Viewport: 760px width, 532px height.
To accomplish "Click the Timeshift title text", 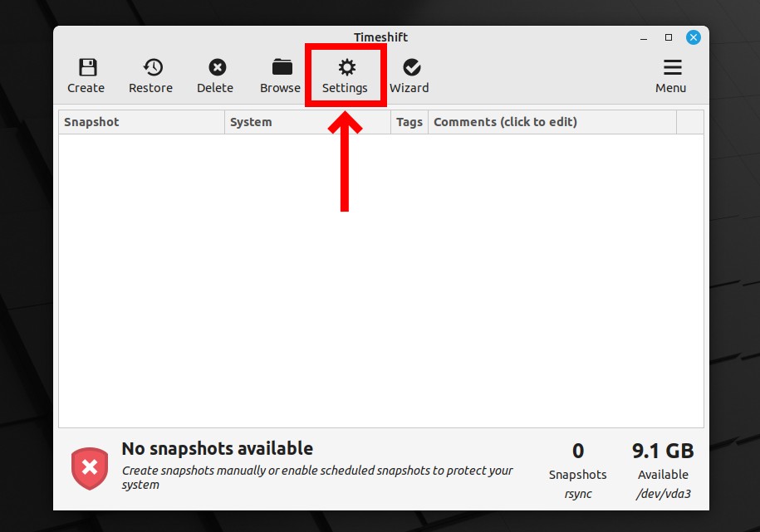I will click(380, 37).
